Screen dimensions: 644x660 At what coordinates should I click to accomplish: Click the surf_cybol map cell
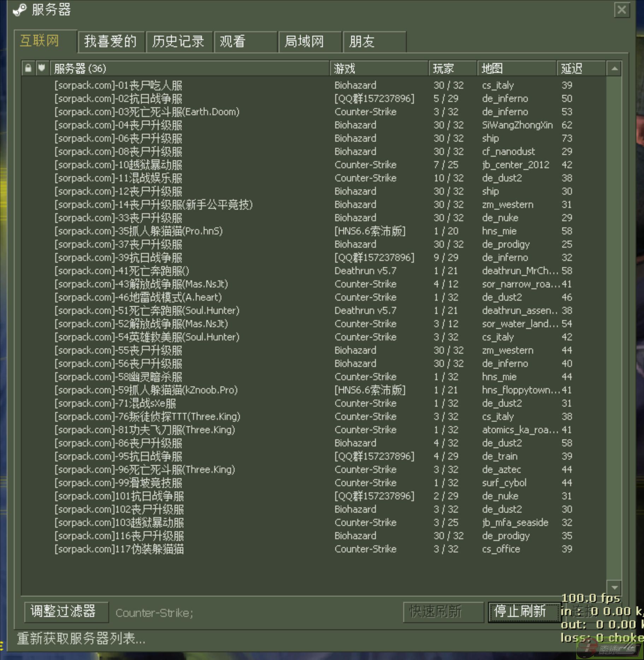pos(504,483)
